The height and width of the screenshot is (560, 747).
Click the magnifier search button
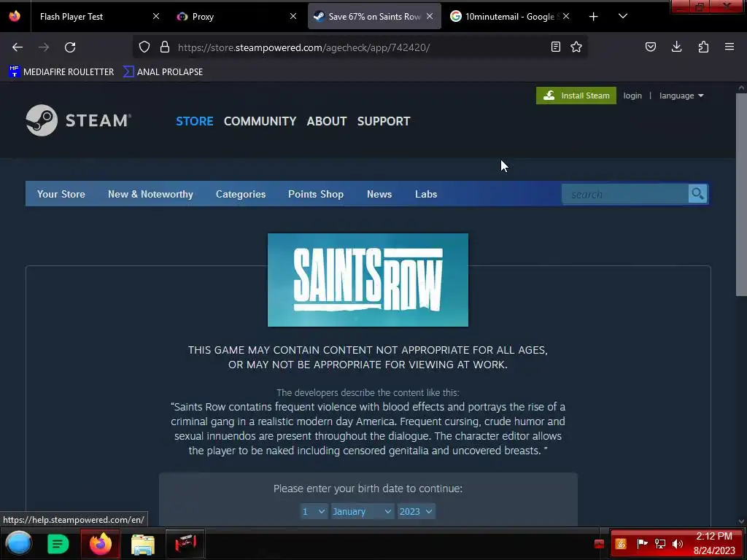point(698,194)
